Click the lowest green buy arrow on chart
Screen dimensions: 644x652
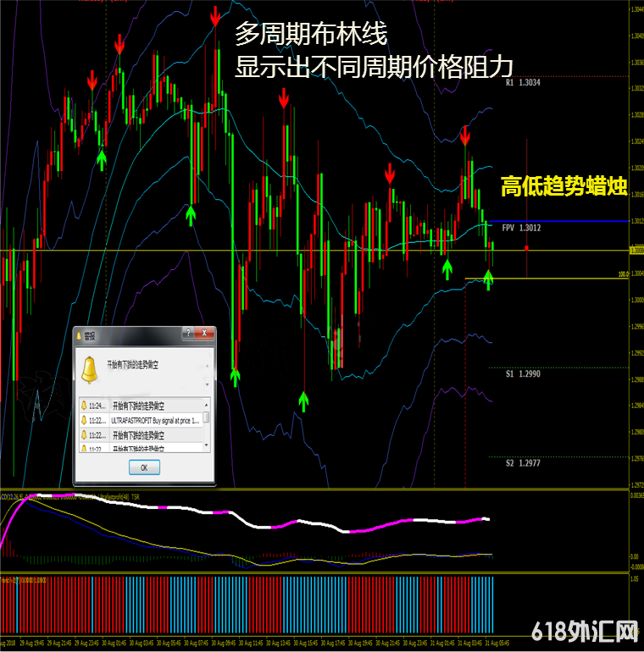pyautogui.click(x=303, y=401)
